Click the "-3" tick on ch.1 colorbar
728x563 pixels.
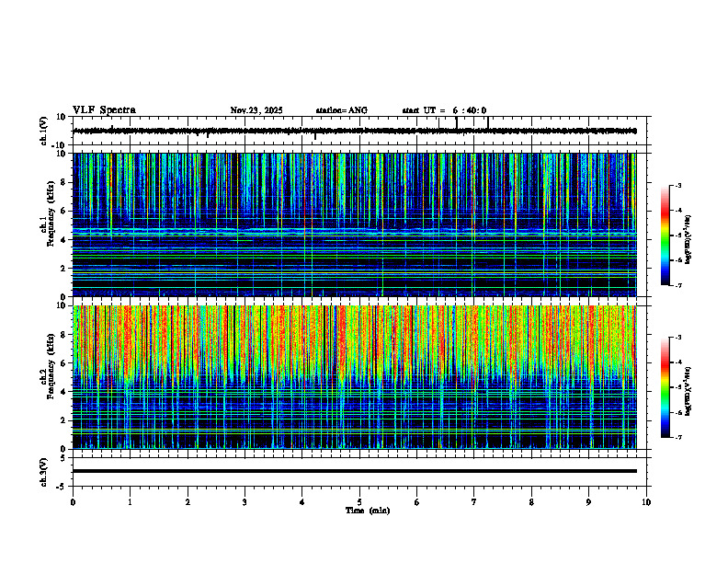[678, 185]
